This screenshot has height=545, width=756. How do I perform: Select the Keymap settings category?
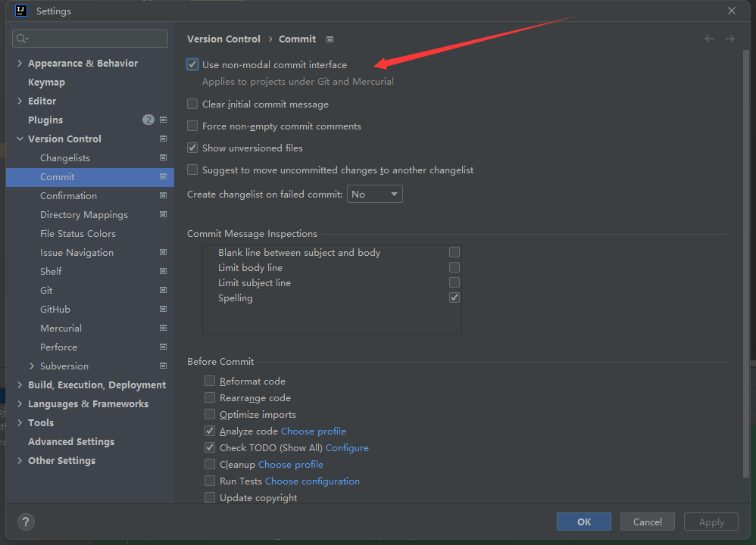(46, 82)
